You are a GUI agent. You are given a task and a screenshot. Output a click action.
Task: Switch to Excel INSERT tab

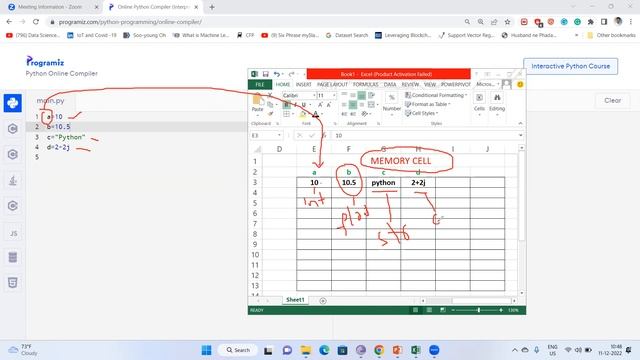(x=304, y=84)
